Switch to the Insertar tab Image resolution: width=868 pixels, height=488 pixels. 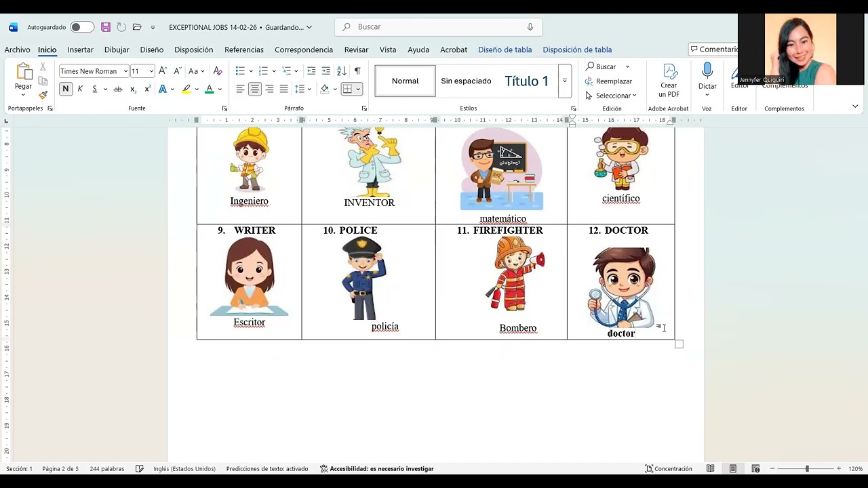[80, 49]
